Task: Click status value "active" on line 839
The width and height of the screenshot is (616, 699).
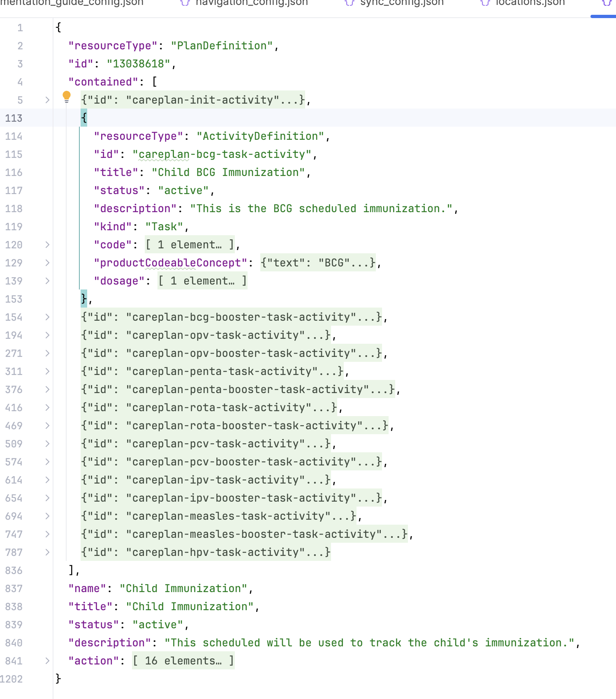Action: pos(158,625)
